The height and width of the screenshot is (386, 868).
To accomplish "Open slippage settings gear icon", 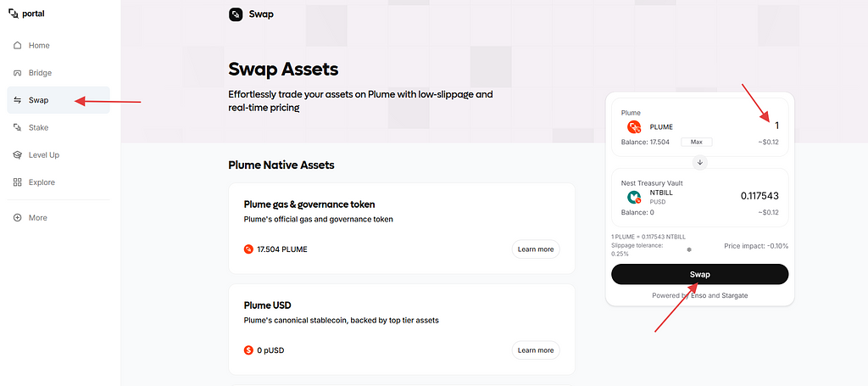I will point(688,250).
